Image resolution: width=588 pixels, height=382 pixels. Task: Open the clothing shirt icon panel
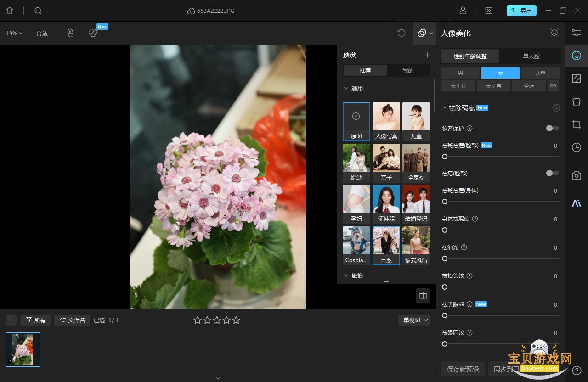pyautogui.click(x=577, y=101)
